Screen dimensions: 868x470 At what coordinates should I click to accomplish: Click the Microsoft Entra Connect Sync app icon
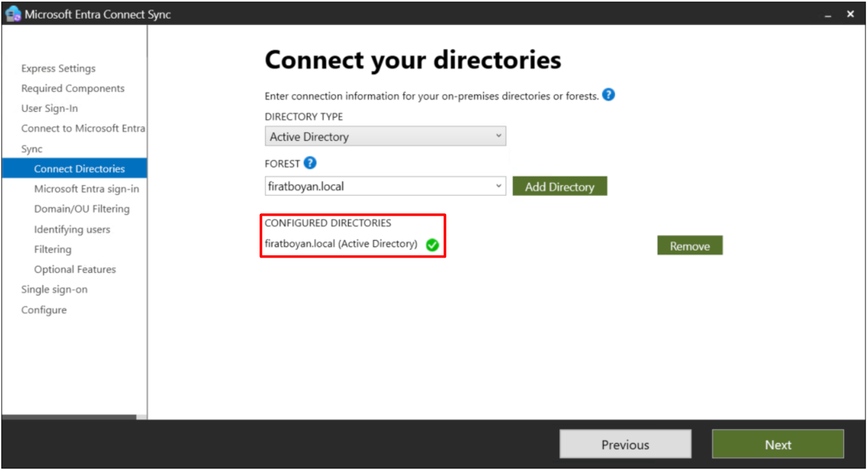(x=13, y=14)
